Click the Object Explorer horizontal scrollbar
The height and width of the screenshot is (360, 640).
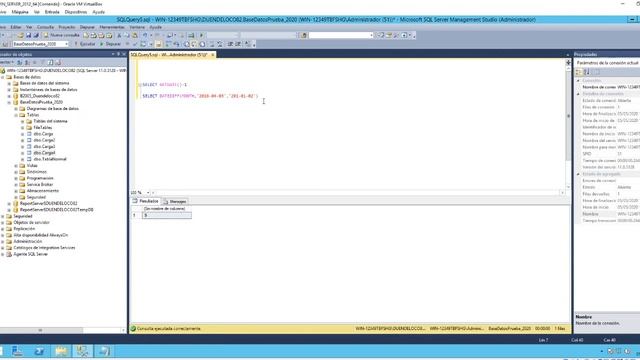pos(61,330)
